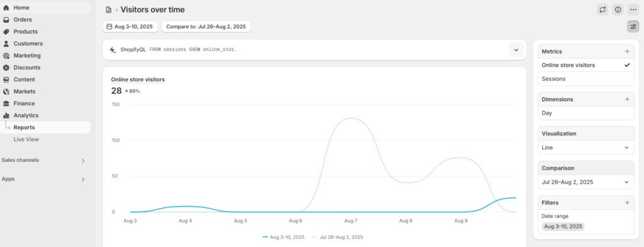Enable the Sessions metric
This screenshot has width=644, height=247.
586,79
